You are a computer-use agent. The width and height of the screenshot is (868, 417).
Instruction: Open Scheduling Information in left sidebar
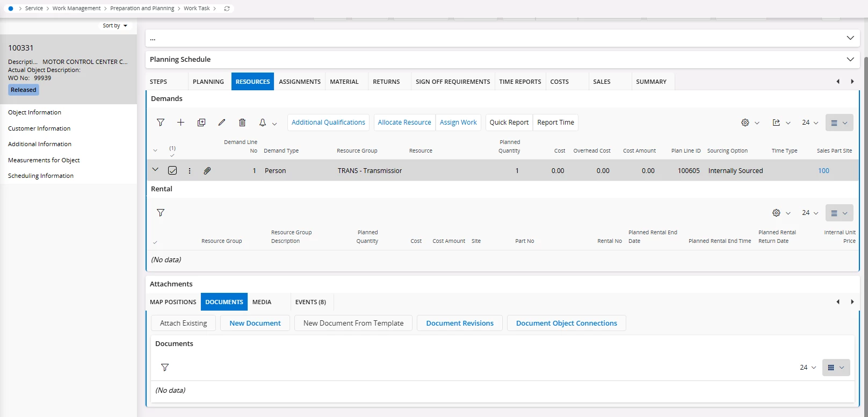(41, 176)
